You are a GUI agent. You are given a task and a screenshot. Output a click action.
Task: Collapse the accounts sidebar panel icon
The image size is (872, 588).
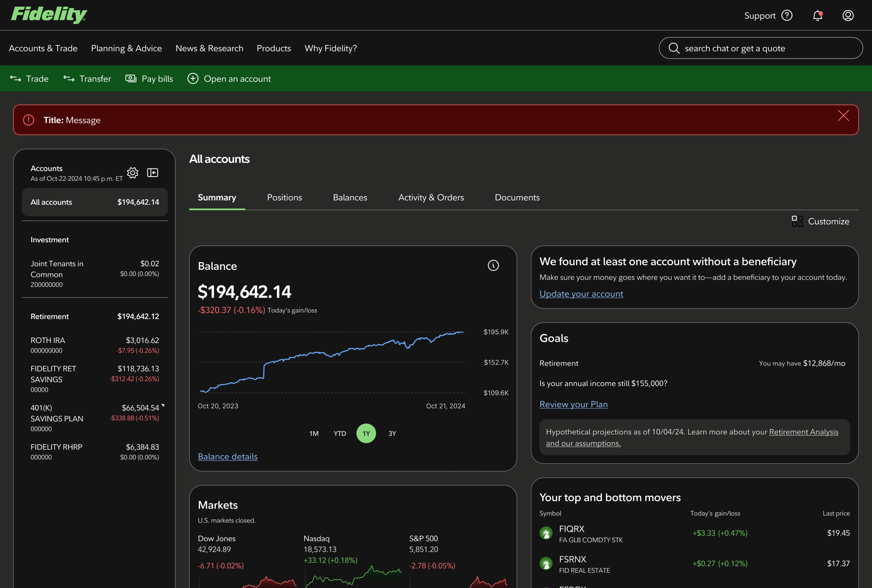152,173
